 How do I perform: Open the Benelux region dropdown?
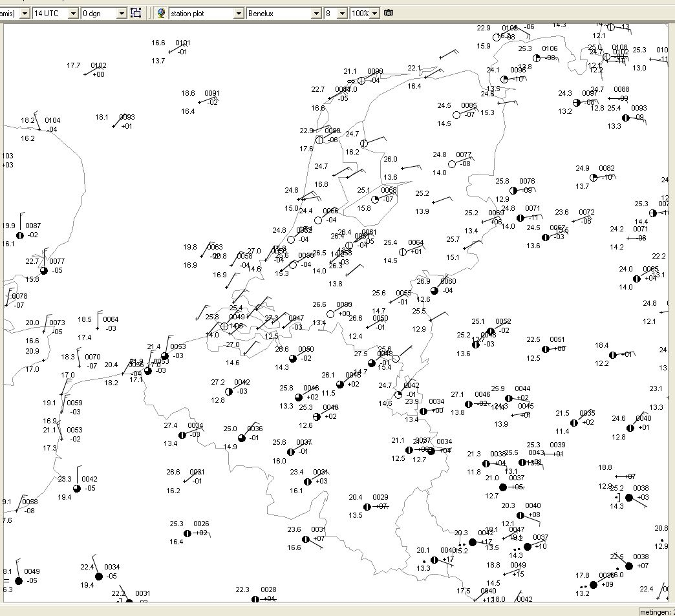(316, 14)
